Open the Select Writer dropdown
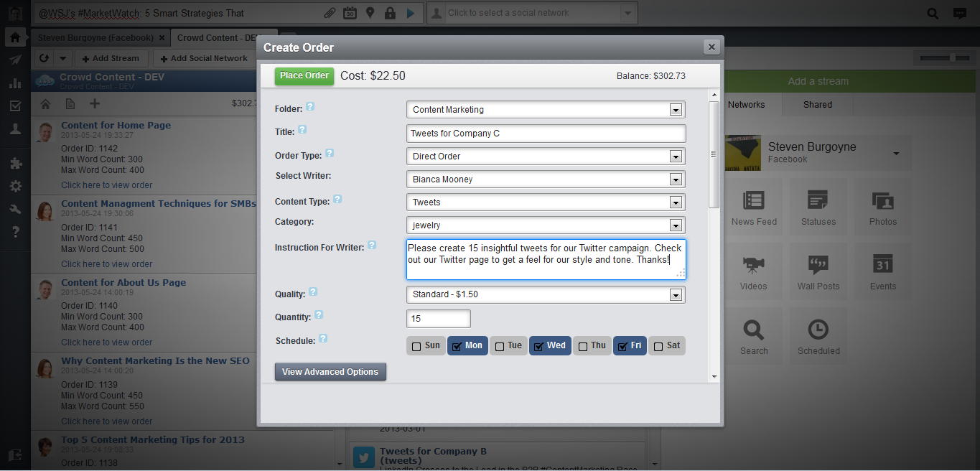Image resolution: width=980 pixels, height=471 pixels. (x=674, y=179)
